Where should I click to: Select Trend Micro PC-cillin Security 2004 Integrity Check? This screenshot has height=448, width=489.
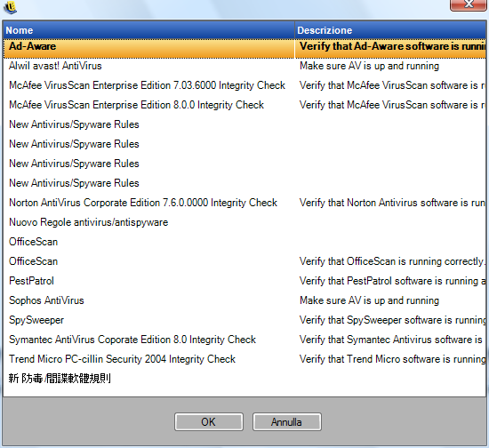point(122,359)
